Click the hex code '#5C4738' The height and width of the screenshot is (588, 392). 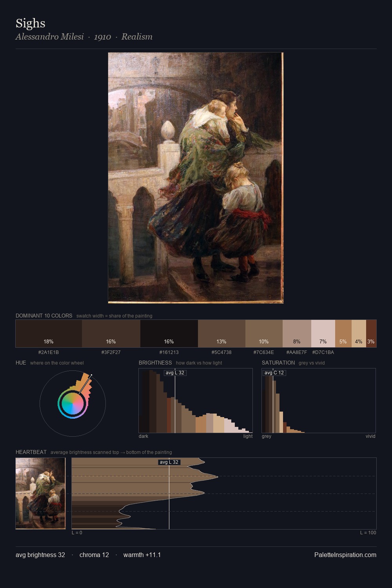click(221, 352)
